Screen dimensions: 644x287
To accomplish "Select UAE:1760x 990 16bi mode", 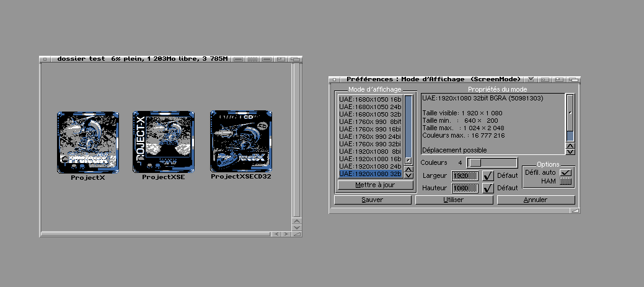I will click(370, 128).
